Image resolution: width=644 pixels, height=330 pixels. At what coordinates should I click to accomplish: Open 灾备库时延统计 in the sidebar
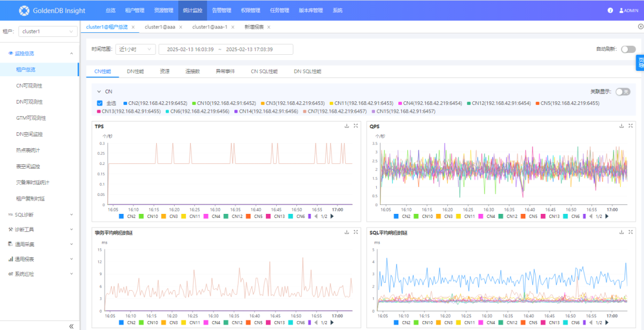[x=33, y=182]
